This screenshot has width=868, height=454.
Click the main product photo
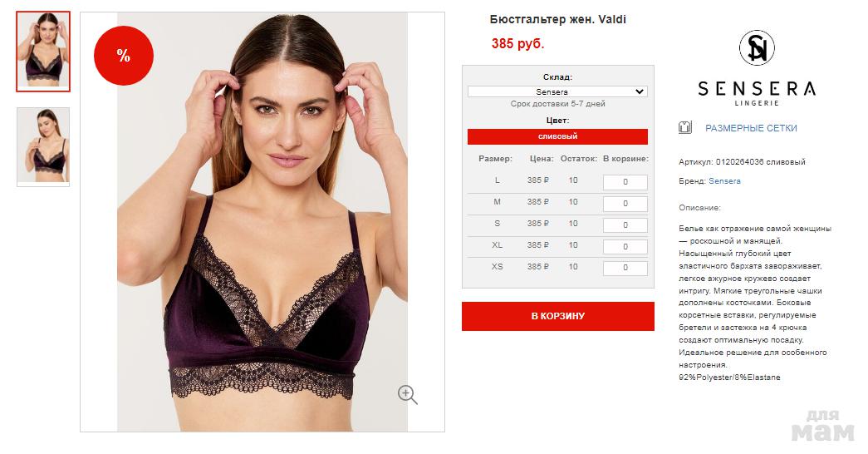(262, 222)
